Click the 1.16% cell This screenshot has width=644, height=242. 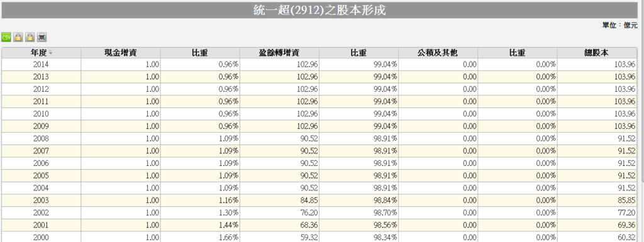[199, 201]
